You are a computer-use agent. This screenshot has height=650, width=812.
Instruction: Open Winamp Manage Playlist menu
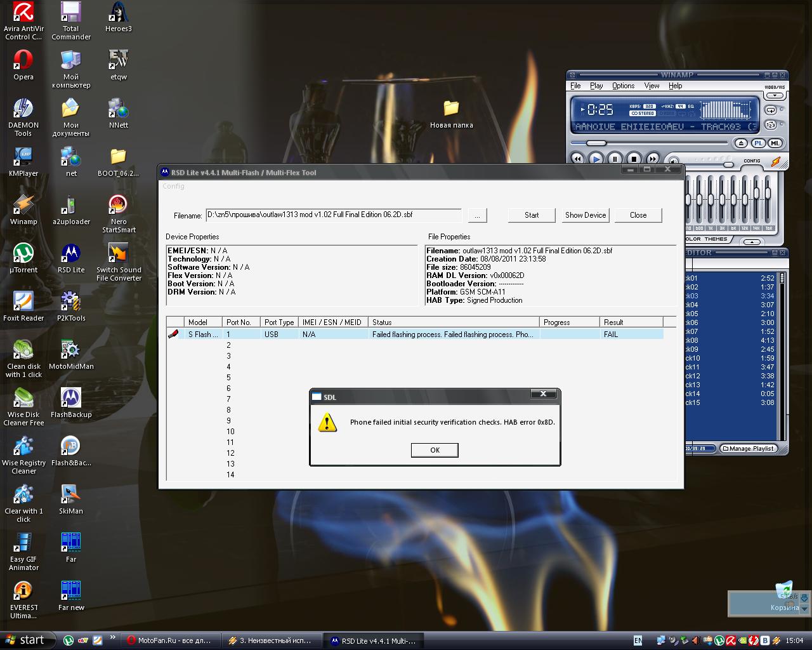tap(749, 448)
